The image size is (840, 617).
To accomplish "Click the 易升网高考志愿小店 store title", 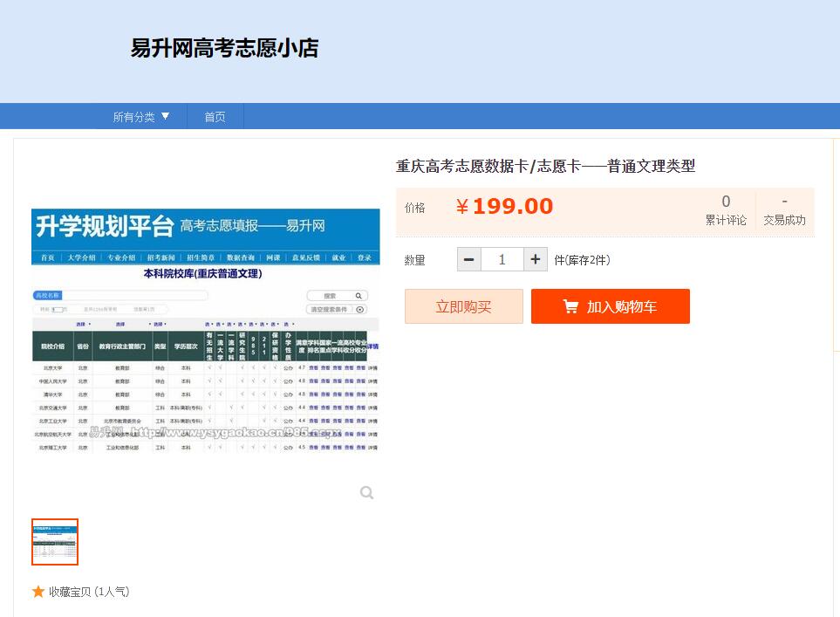I will click(x=224, y=48).
